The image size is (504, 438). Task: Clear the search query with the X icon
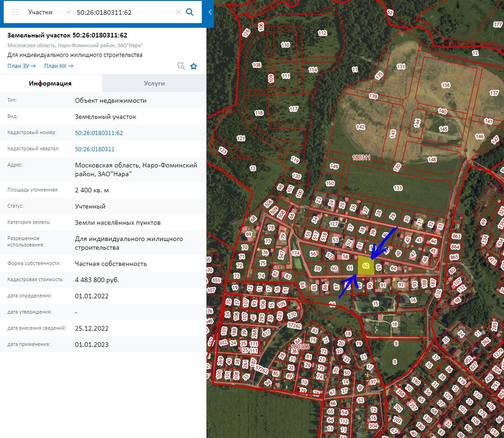[178, 12]
